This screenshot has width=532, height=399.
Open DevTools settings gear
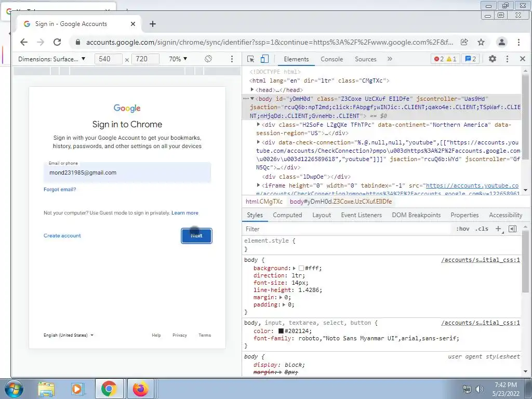click(x=493, y=59)
